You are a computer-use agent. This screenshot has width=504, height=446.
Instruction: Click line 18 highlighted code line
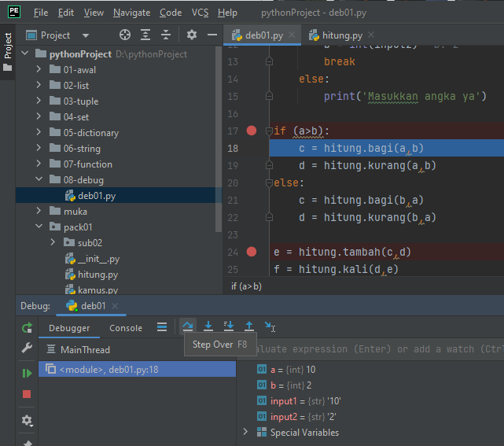pos(386,148)
